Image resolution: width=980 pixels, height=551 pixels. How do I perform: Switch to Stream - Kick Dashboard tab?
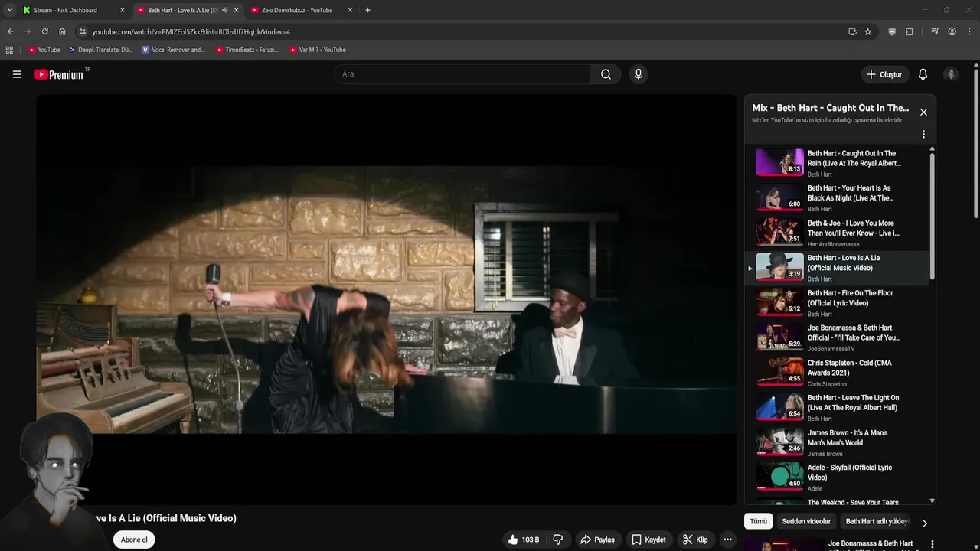pos(66,10)
